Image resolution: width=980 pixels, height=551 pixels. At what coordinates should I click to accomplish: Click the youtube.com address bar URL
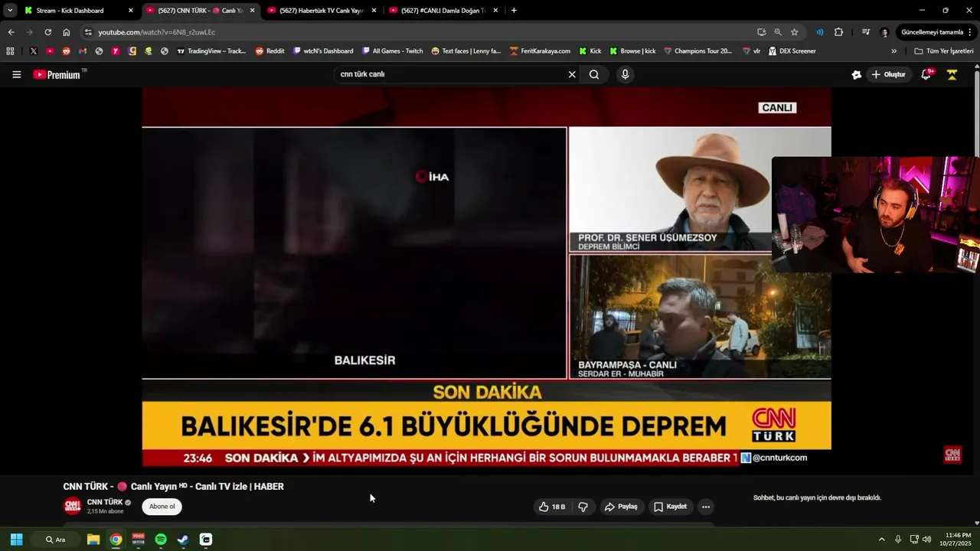[x=156, y=32]
